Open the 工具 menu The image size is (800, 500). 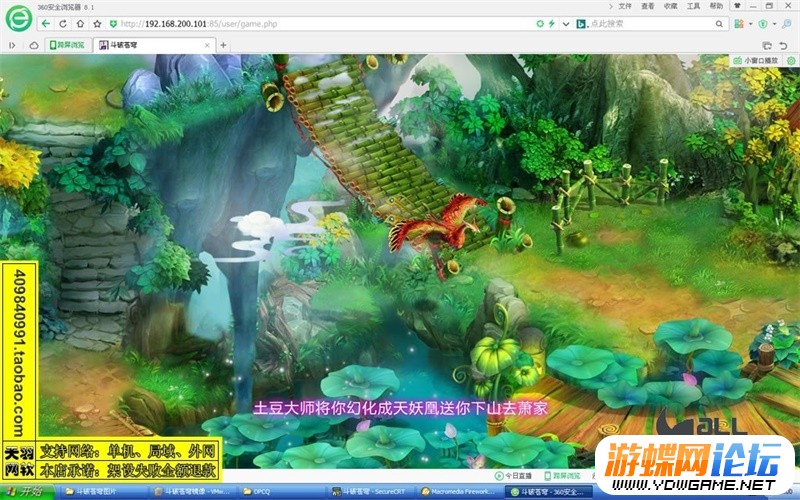pyautogui.click(x=693, y=6)
